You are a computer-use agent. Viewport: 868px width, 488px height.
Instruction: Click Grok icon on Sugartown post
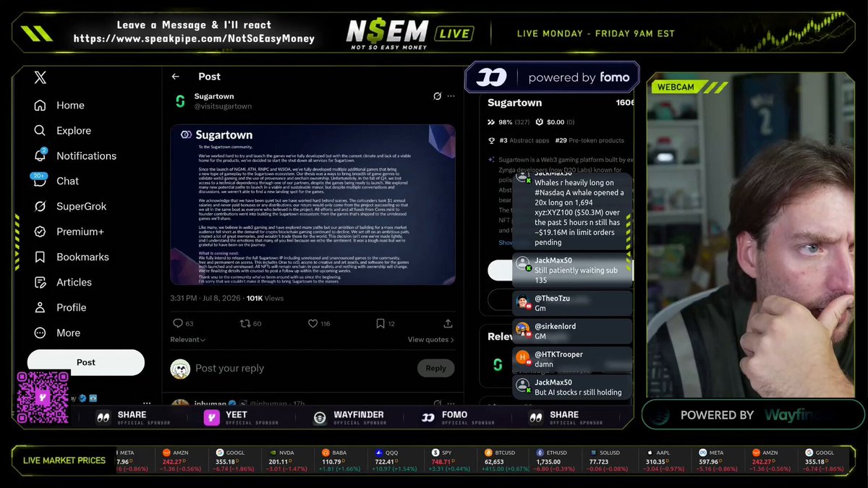(437, 96)
